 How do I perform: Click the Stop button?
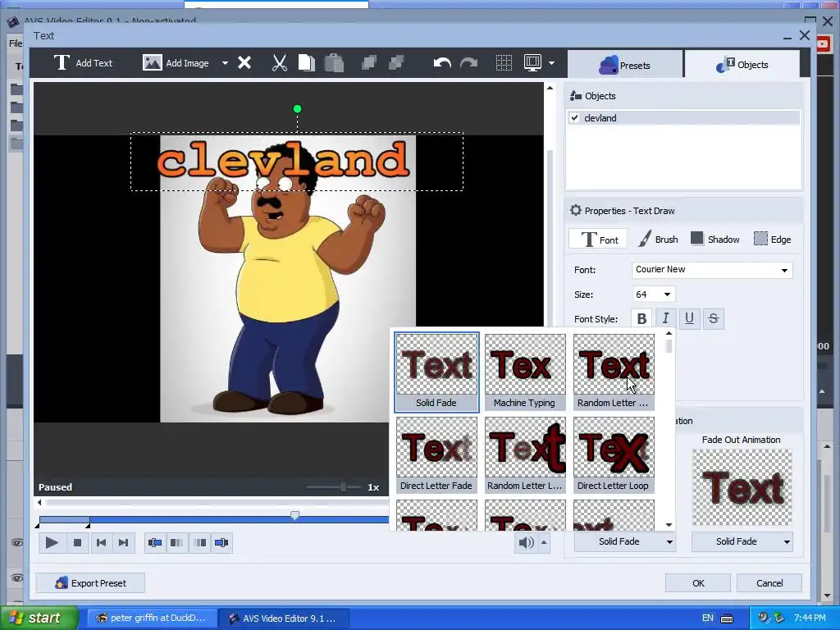77,543
